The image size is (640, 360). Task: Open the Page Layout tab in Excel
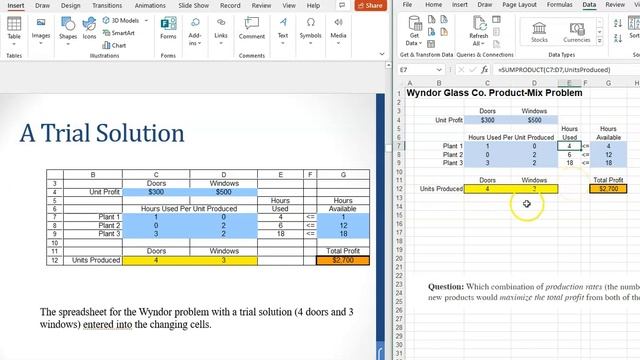519,4
